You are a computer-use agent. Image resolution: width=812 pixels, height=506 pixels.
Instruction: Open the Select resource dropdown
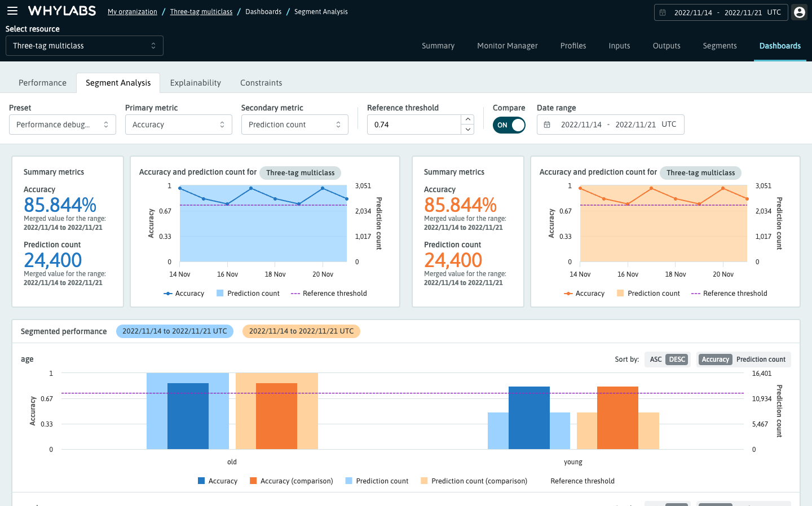coord(84,46)
